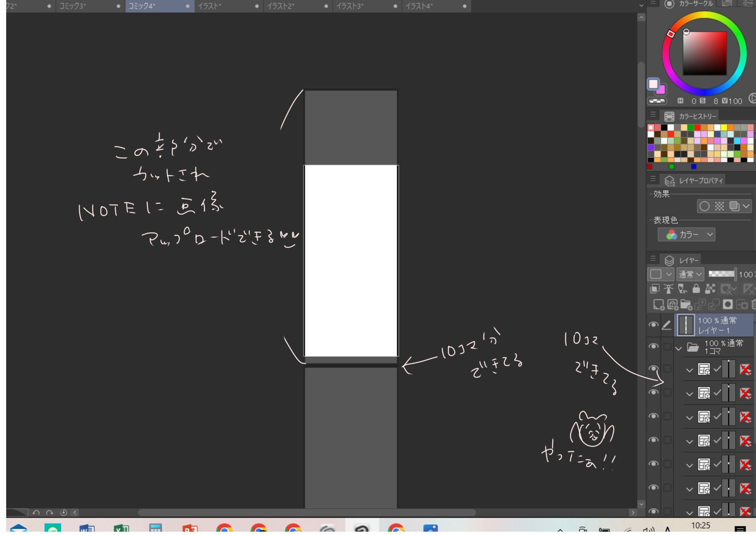Toggle clip to layer below icon
The width and height of the screenshot is (756, 535).
(x=655, y=289)
